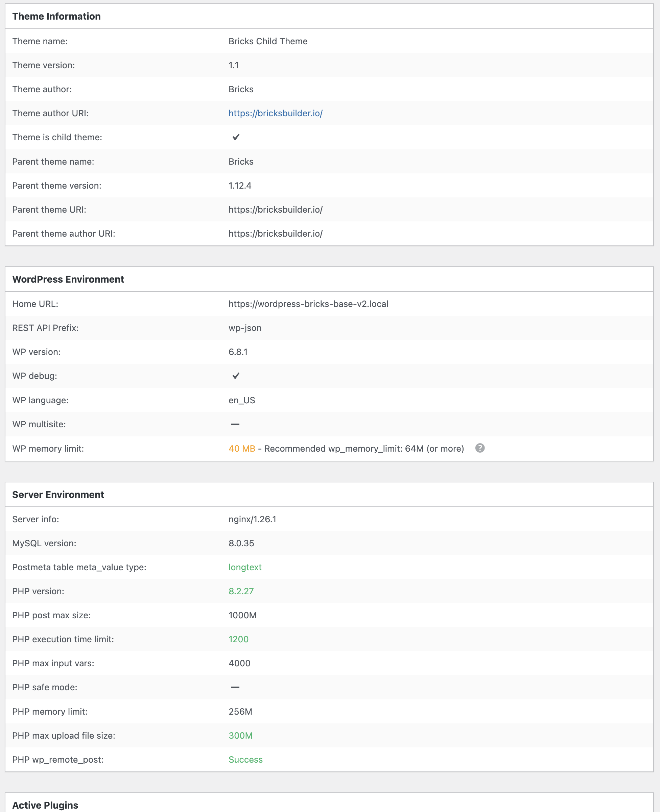Select the 'Bricks Child Theme' theme name value
The height and width of the screenshot is (812, 660).
[268, 41]
